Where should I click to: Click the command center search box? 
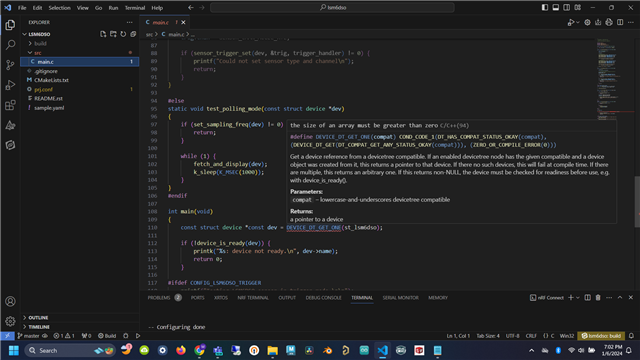coord(332,7)
